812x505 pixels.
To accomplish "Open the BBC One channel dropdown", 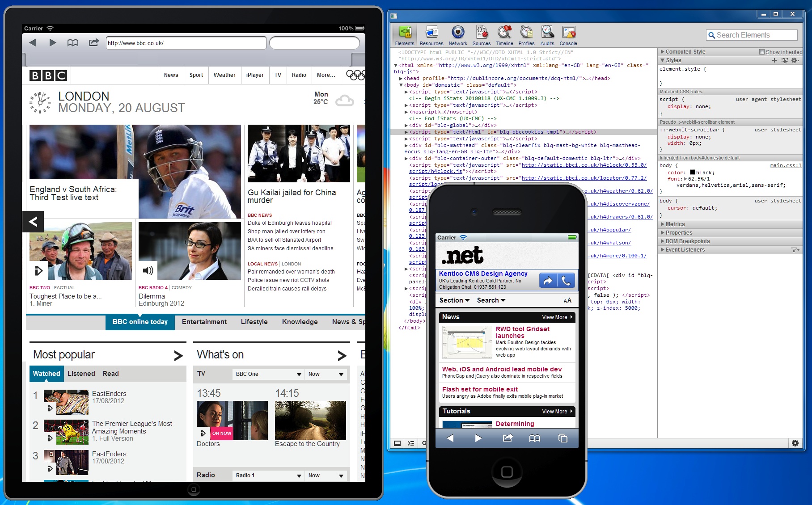I will 268,374.
